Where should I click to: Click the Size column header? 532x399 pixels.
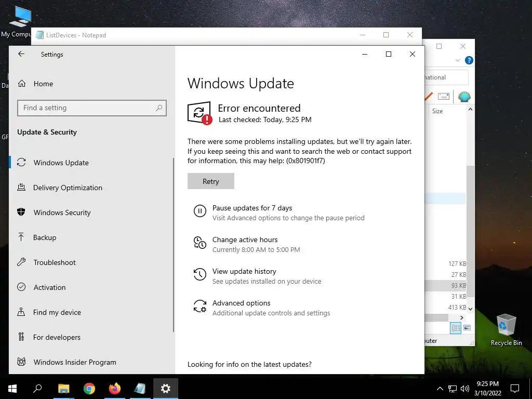pos(437,111)
